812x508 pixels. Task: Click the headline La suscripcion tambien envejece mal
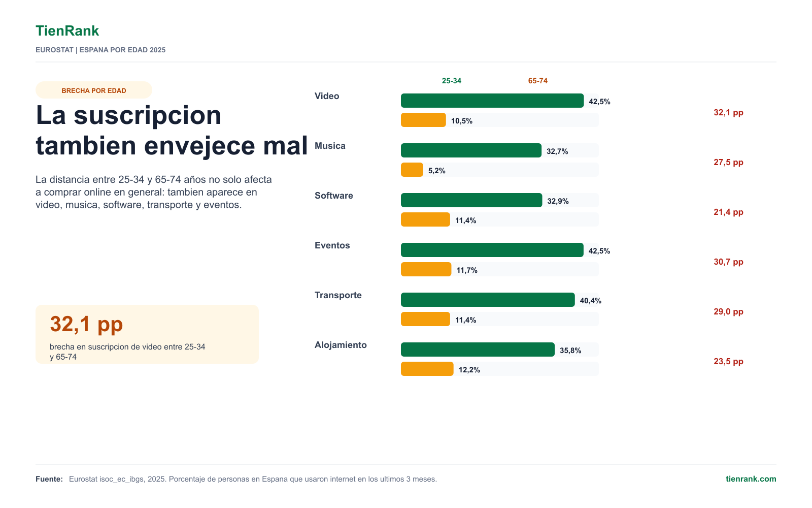[172, 130]
